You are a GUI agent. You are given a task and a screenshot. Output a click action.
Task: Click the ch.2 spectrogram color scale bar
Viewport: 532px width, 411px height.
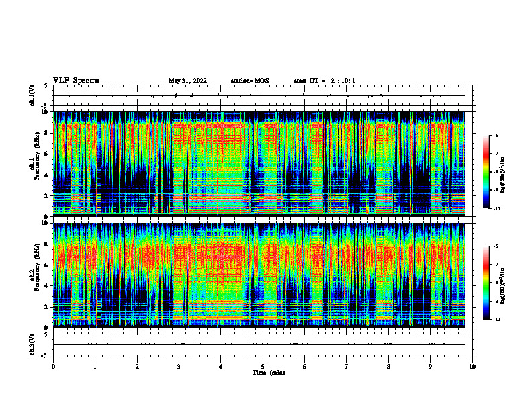point(486,283)
